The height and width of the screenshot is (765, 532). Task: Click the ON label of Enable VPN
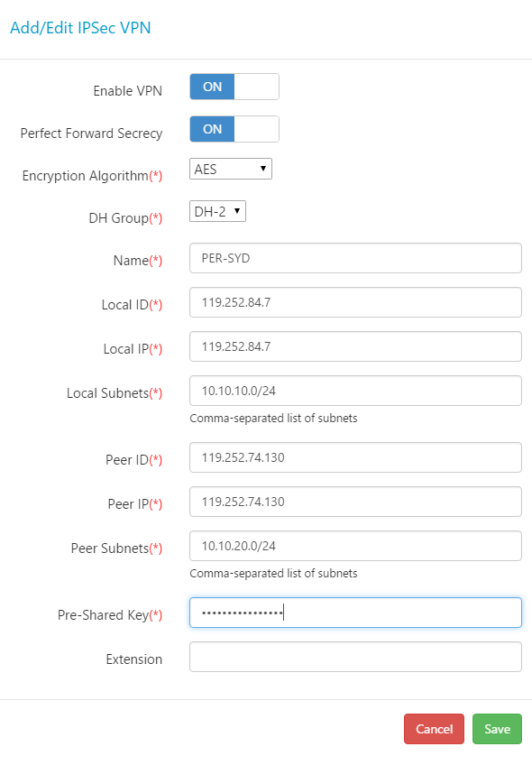click(212, 87)
